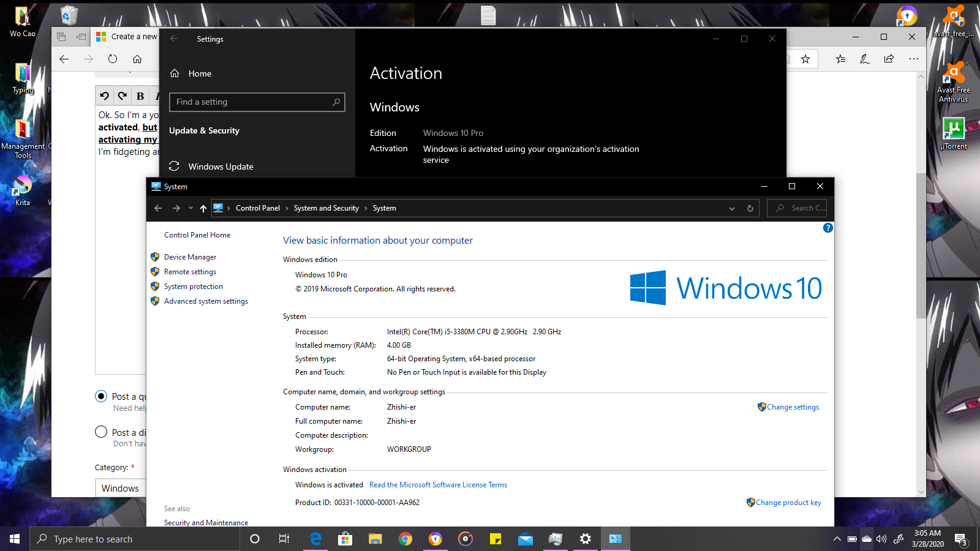Image resolution: width=980 pixels, height=551 pixels.
Task: Open Device Manager from the sidebar
Action: [190, 257]
